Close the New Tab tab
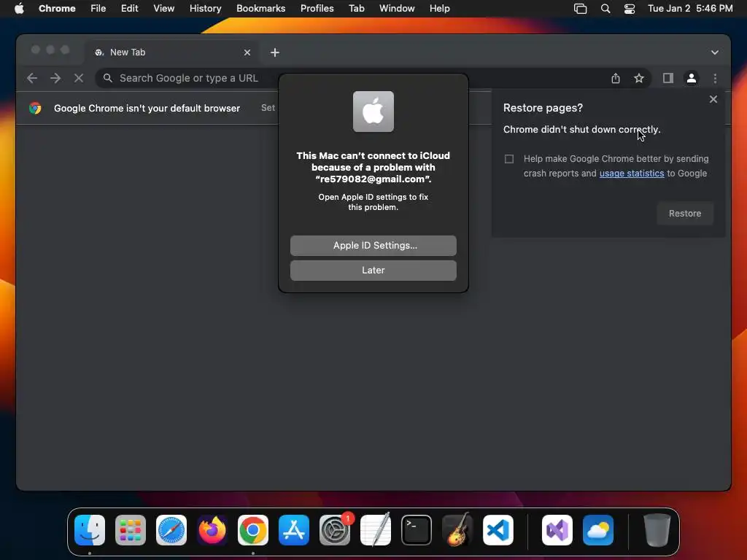The image size is (747, 560). tap(247, 52)
